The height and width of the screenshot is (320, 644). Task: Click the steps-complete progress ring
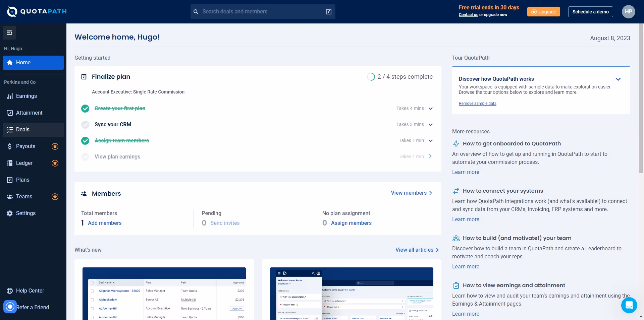tap(371, 77)
